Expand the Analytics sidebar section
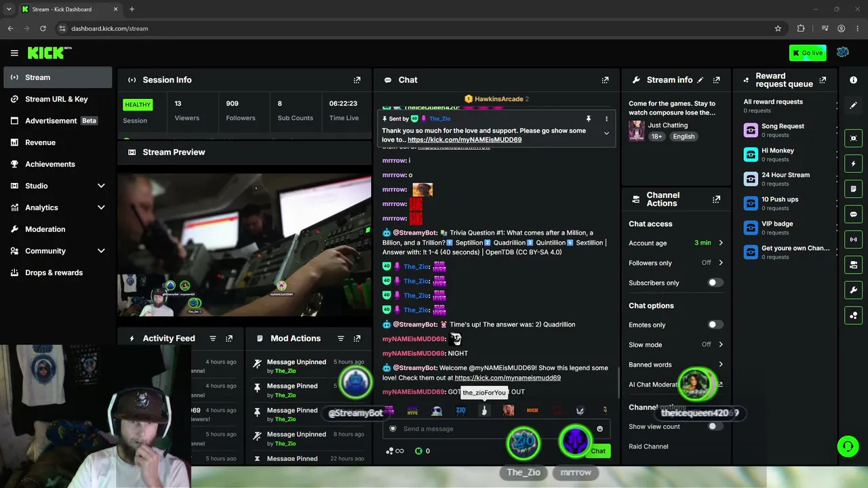This screenshot has width=868, height=488. click(101, 207)
